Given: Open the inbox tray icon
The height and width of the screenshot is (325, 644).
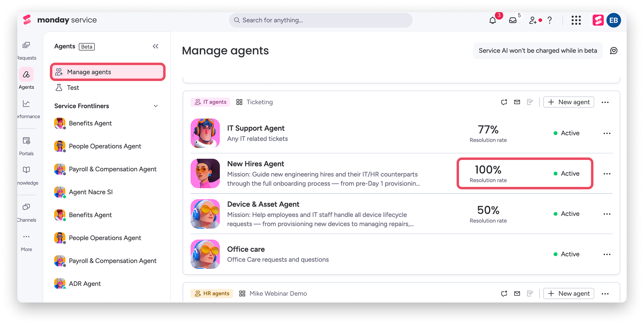Looking at the screenshot, I should tap(513, 20).
